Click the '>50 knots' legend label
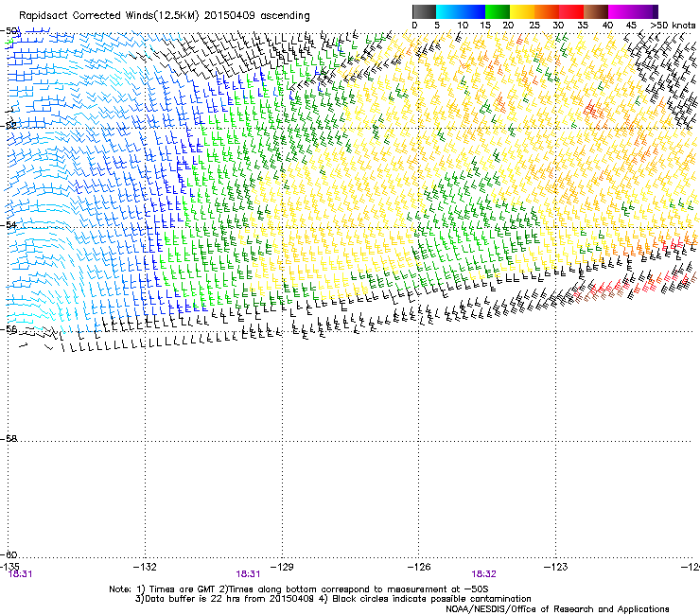Image resolution: width=700 pixels, height=615 pixels. coord(673,26)
